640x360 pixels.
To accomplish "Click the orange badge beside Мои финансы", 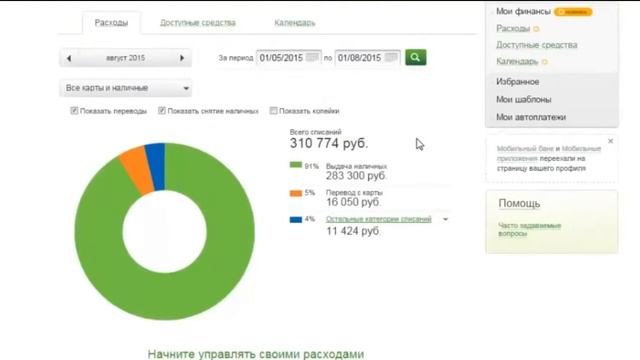I will click(573, 12).
